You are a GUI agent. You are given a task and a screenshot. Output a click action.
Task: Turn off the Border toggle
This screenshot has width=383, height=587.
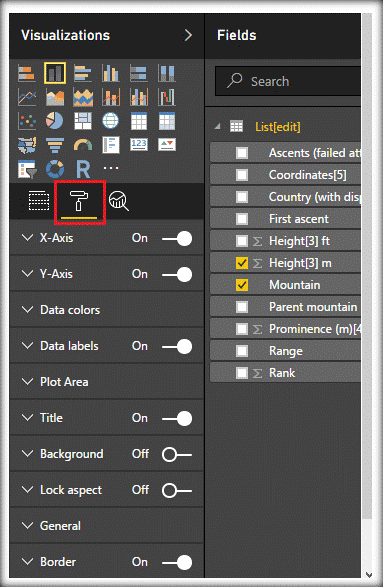click(177, 562)
